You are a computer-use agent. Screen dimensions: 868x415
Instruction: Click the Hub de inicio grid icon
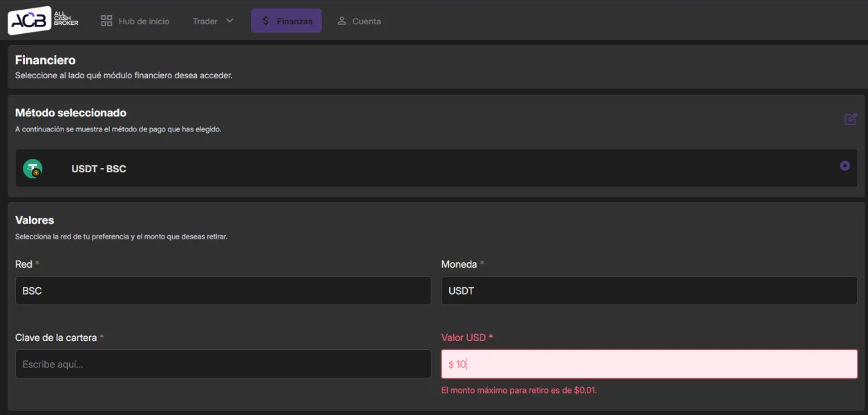coord(106,21)
